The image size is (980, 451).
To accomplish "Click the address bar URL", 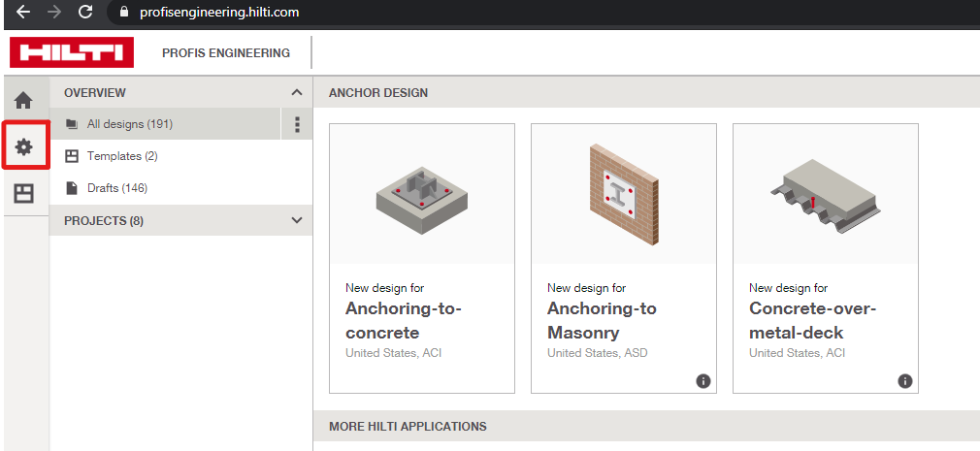I will coord(215,13).
